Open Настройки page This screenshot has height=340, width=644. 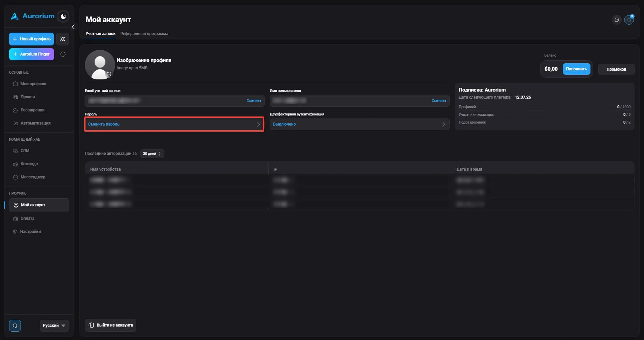point(27,232)
